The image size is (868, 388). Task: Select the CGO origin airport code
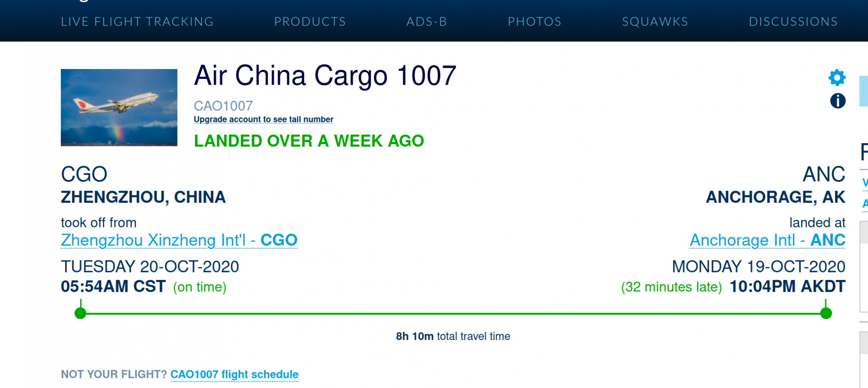(84, 174)
